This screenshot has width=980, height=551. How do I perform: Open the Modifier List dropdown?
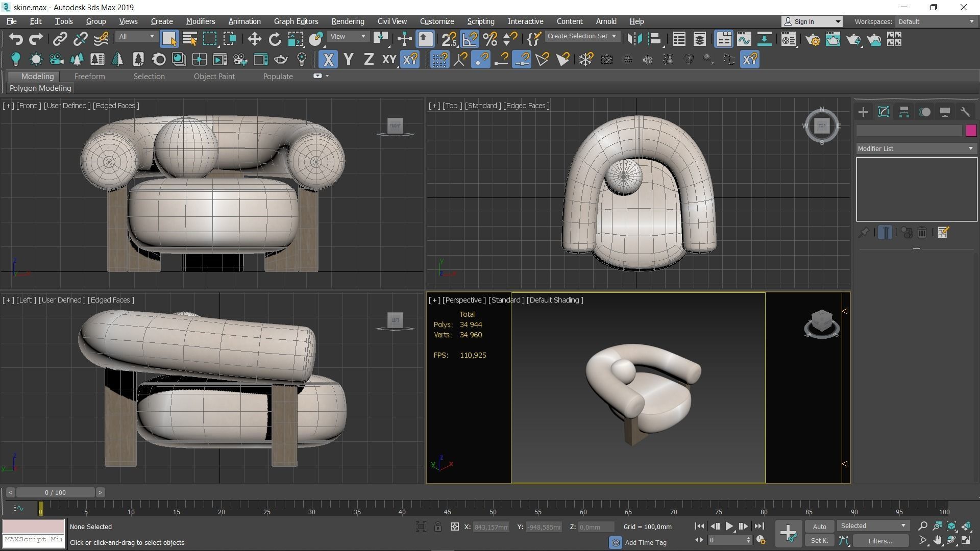tap(916, 148)
